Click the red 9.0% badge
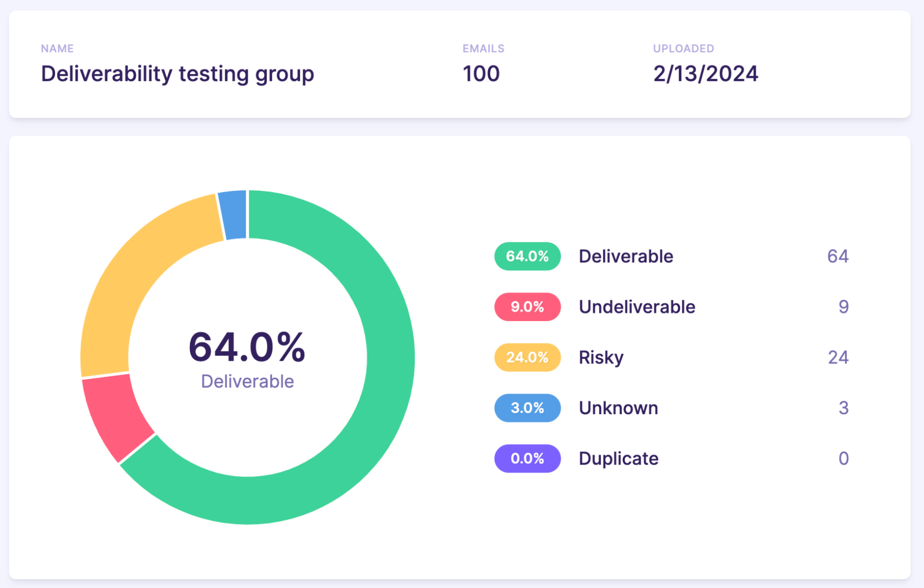This screenshot has width=924, height=588. [527, 307]
